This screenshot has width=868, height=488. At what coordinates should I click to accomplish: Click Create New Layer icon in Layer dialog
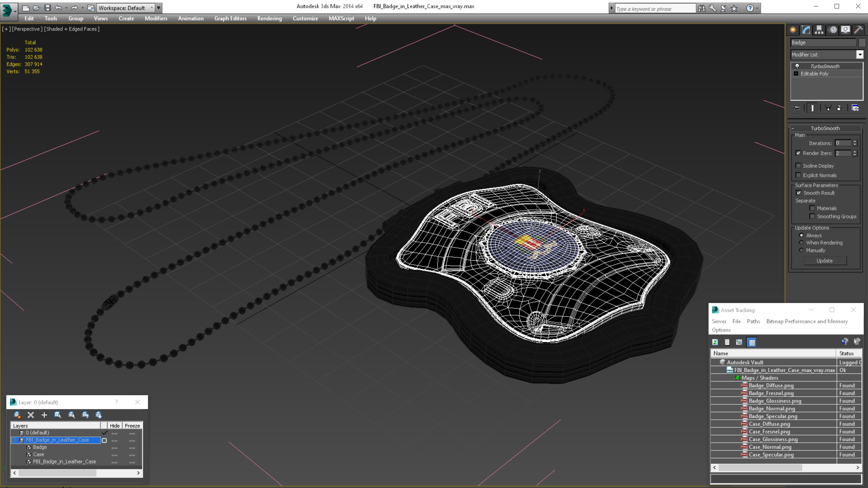click(x=17, y=415)
